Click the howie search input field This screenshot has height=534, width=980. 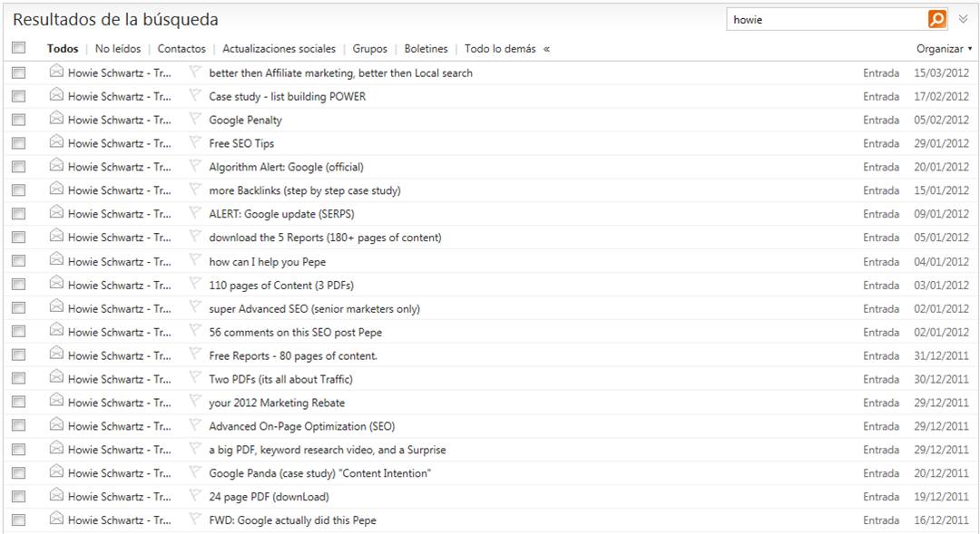click(x=827, y=19)
